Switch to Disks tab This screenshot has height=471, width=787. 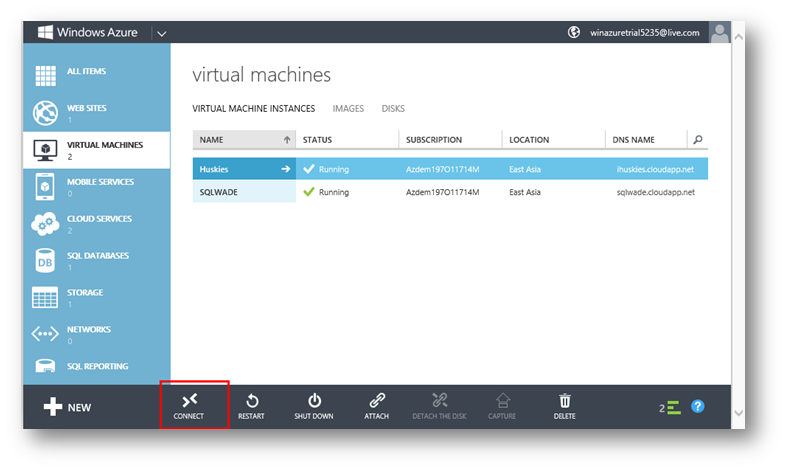click(x=393, y=108)
